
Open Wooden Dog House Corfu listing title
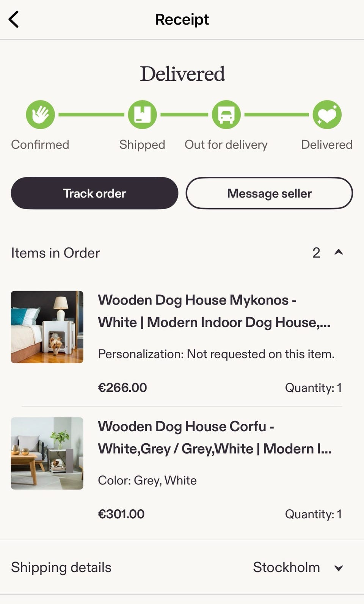(x=215, y=437)
